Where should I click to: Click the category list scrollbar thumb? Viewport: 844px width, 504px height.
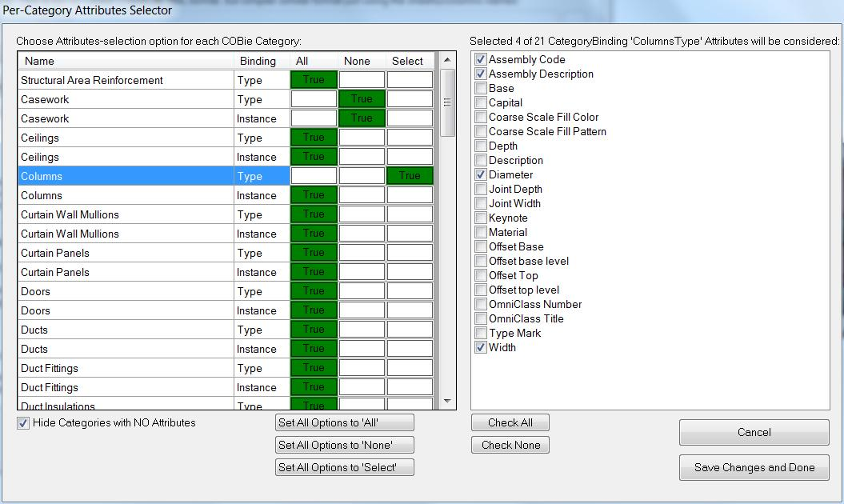coord(447,102)
